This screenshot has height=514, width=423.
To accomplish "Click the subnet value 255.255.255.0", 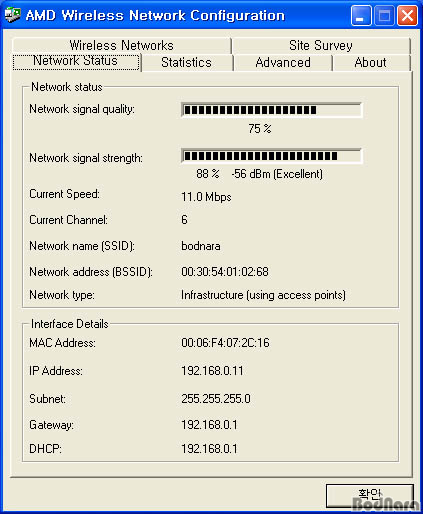I will point(216,399).
